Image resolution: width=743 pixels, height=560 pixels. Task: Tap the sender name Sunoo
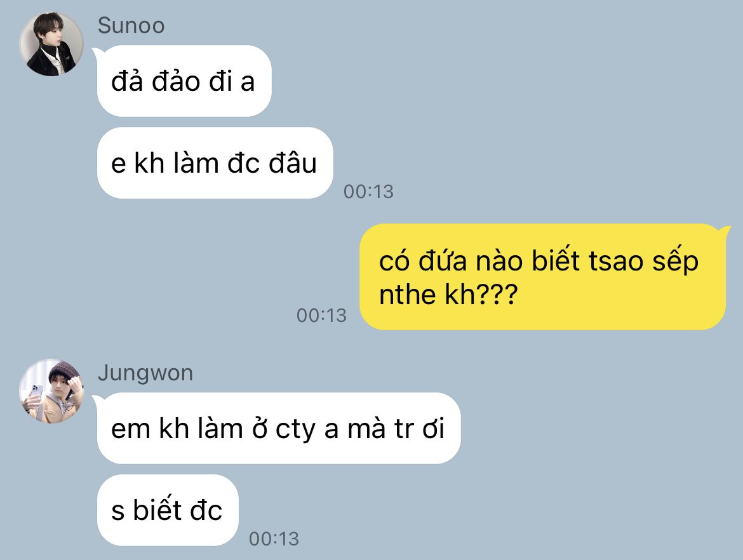[131, 25]
